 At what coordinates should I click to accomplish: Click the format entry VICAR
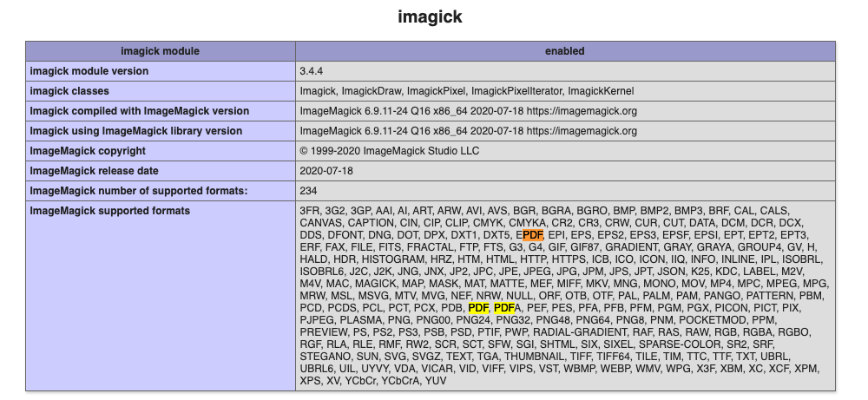(x=437, y=369)
